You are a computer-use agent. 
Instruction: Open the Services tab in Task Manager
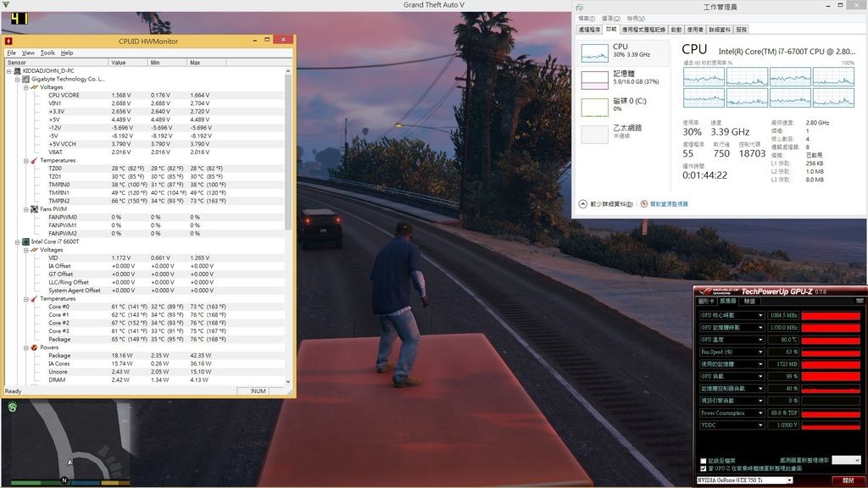coord(742,30)
